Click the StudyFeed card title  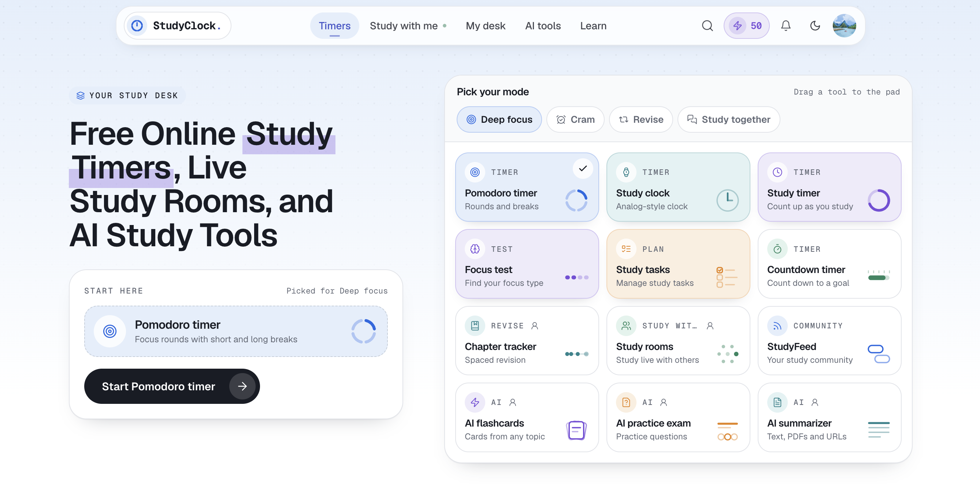coord(791,346)
